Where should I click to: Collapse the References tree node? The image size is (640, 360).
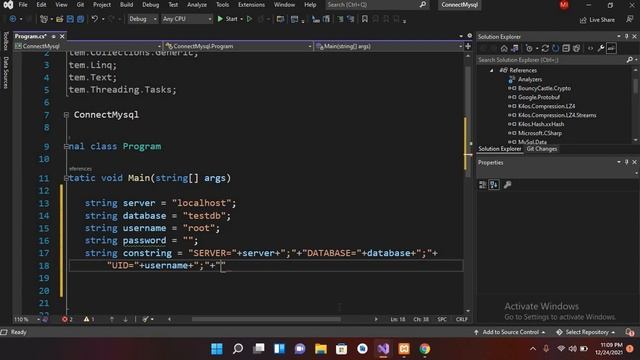tap(492, 70)
